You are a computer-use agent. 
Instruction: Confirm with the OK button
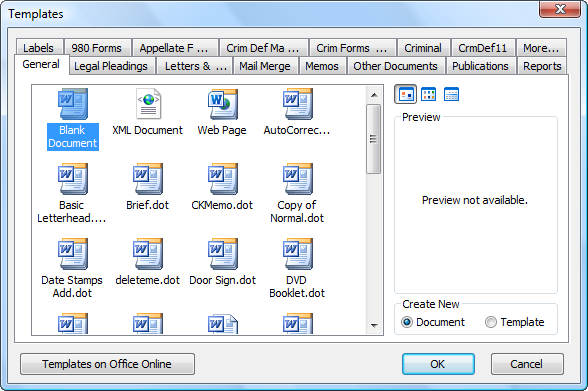point(438,364)
